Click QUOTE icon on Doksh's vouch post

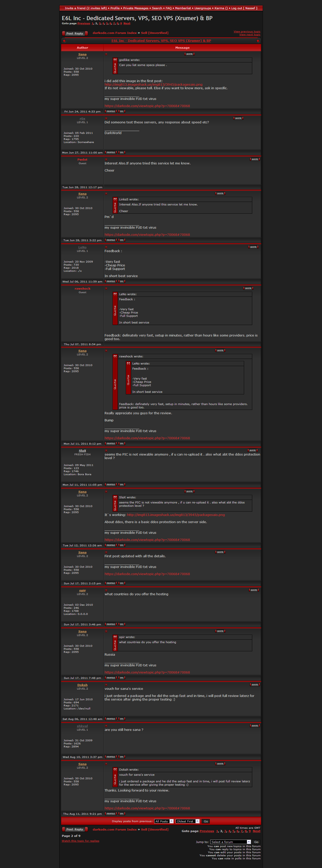pos(255,685)
